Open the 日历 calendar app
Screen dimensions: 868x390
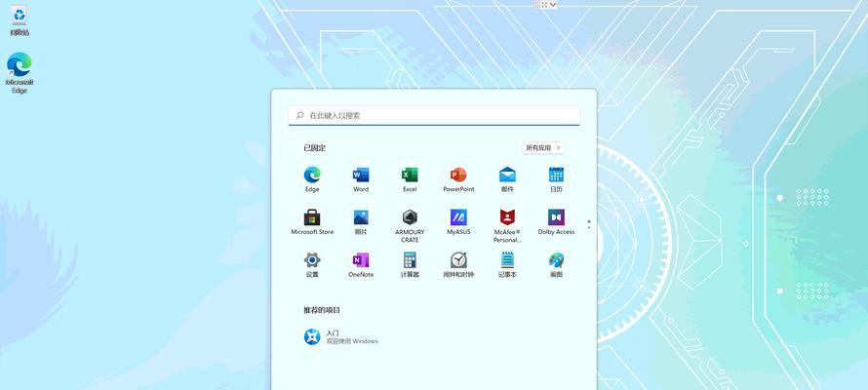(556, 179)
